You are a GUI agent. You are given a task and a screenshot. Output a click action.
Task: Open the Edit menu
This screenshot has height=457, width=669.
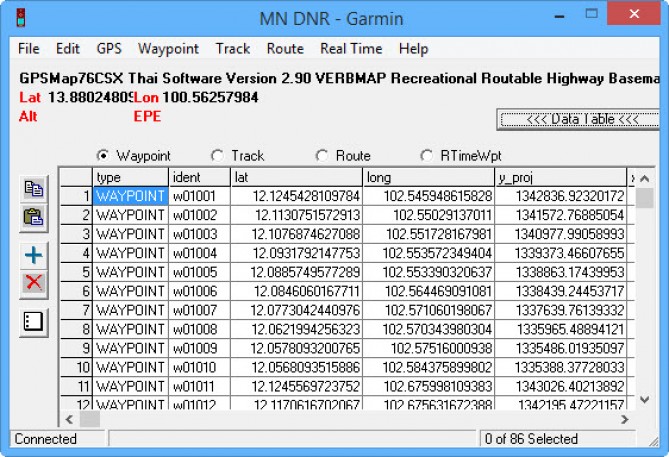click(68, 49)
